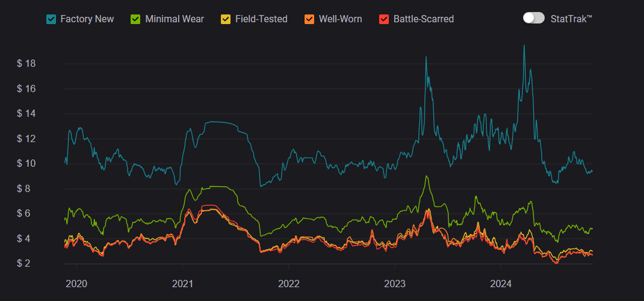Select the Battle-Scarred legend label

click(424, 19)
